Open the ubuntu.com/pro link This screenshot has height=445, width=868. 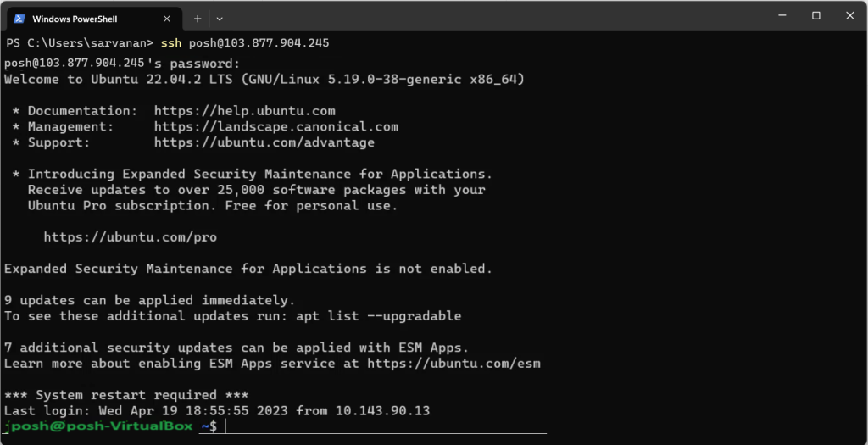(130, 237)
